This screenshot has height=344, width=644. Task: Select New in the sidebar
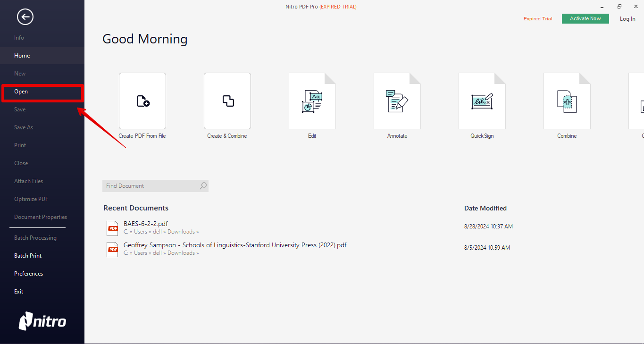pyautogui.click(x=20, y=74)
